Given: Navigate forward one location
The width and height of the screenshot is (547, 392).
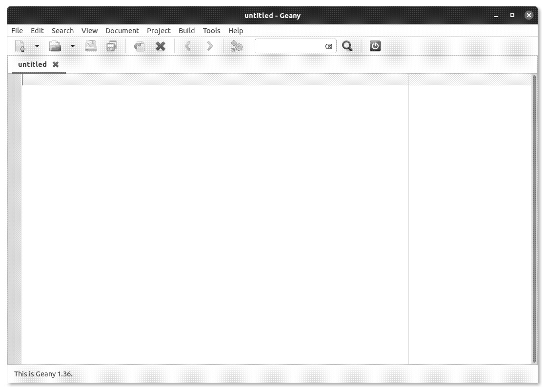Looking at the screenshot, I should tap(210, 46).
